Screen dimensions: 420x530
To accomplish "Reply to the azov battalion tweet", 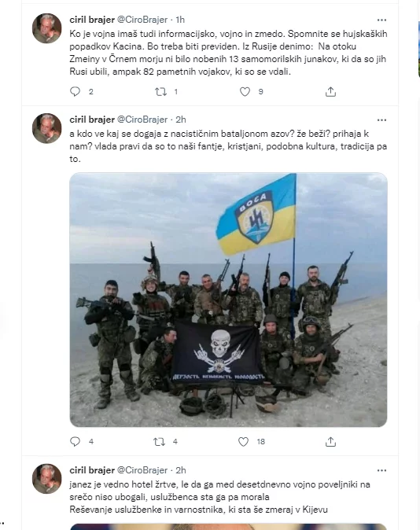I will click(x=75, y=441).
